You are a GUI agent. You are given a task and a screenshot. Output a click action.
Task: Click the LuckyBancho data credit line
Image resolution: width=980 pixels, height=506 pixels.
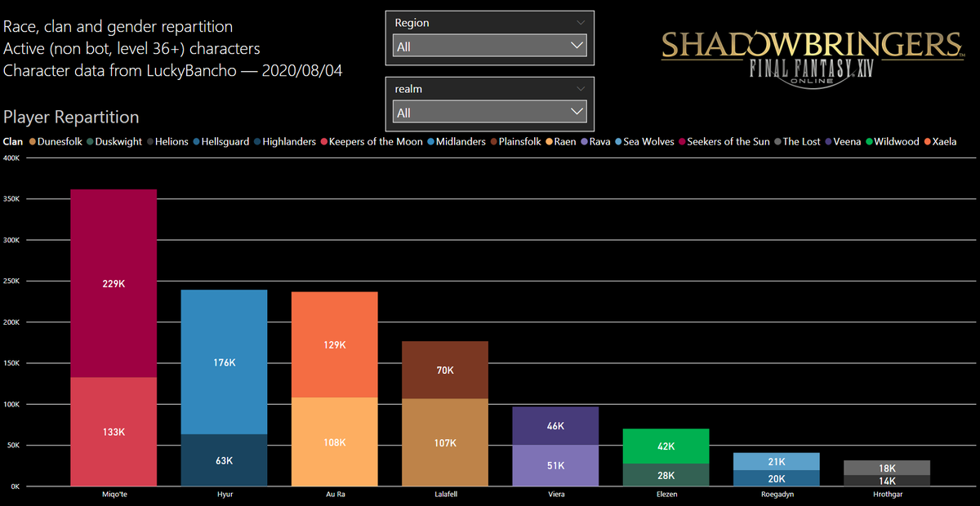click(173, 70)
